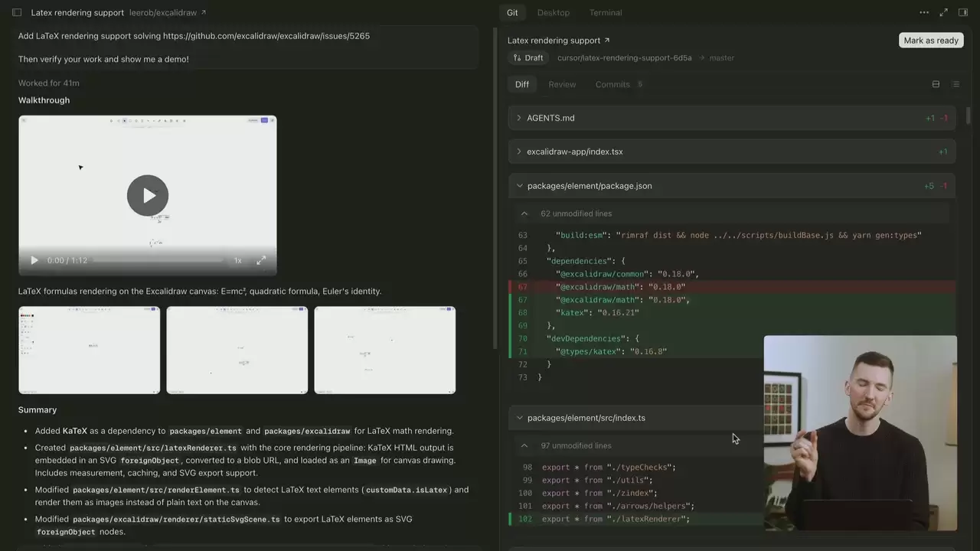This screenshot has width=980, height=551.
Task: Open the third canvas screenshot thumbnail
Action: coord(385,350)
